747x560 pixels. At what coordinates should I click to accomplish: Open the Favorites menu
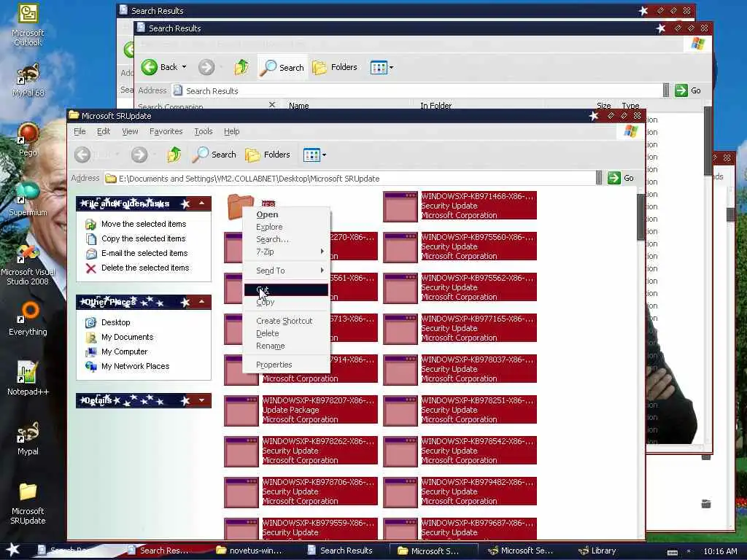tap(166, 131)
